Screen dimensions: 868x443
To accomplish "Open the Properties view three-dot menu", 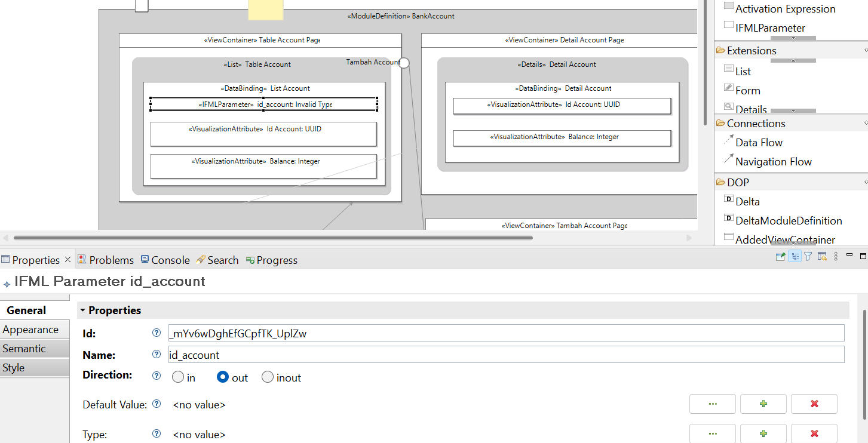I will click(x=836, y=257).
